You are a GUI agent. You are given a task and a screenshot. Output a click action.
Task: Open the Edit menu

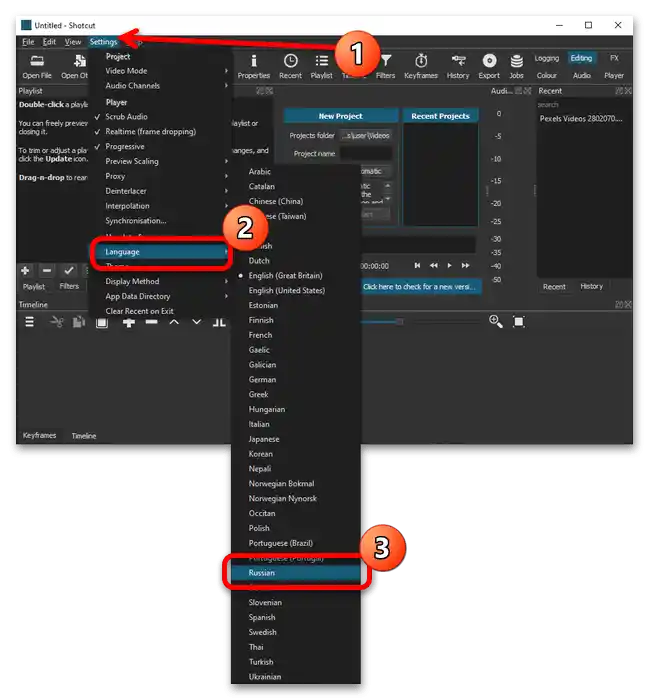point(49,42)
